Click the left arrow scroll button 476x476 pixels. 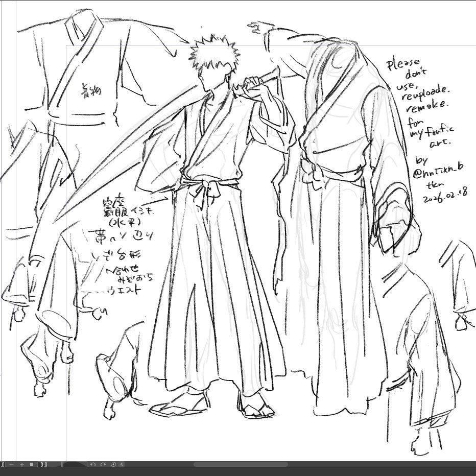point(122,464)
